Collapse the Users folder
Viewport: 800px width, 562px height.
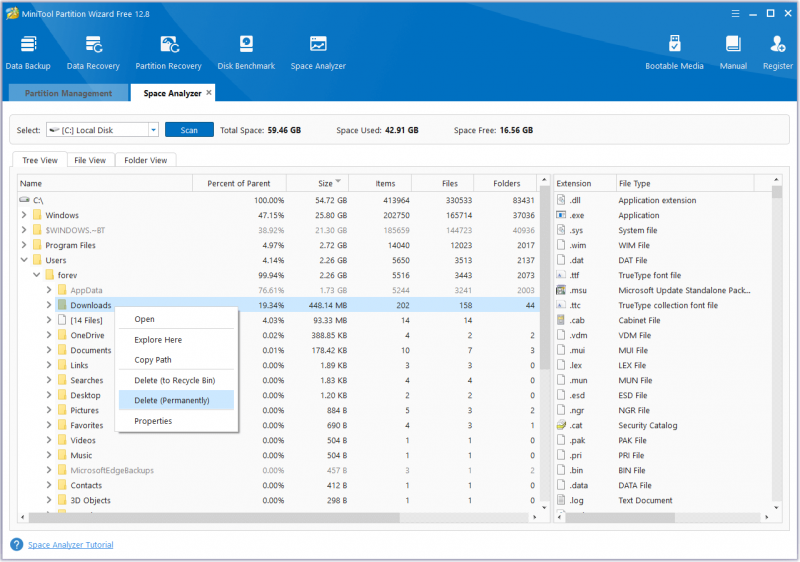pos(24,260)
